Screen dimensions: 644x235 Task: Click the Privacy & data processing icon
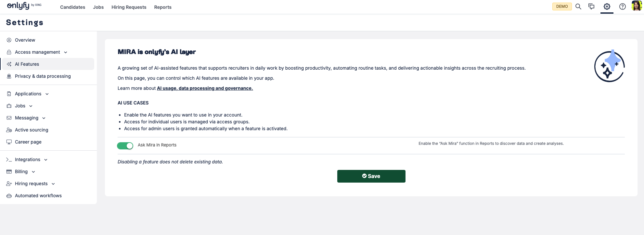point(9,76)
